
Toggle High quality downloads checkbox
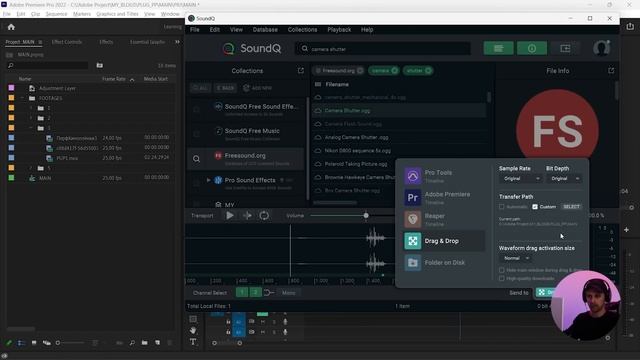[502, 278]
